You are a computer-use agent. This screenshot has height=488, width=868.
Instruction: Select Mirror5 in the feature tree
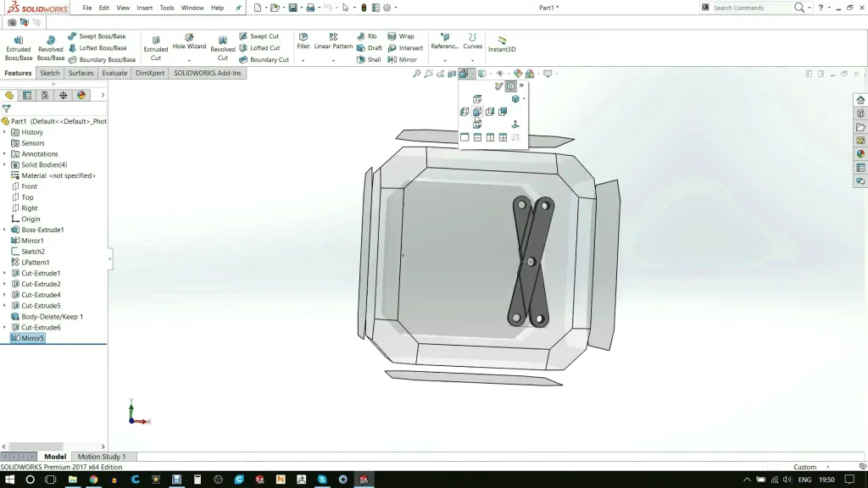pyautogui.click(x=27, y=338)
